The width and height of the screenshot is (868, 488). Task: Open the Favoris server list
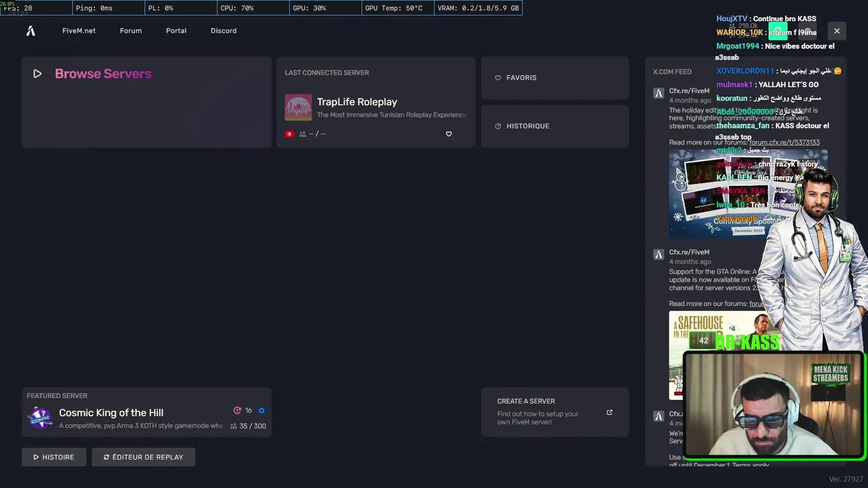(555, 78)
